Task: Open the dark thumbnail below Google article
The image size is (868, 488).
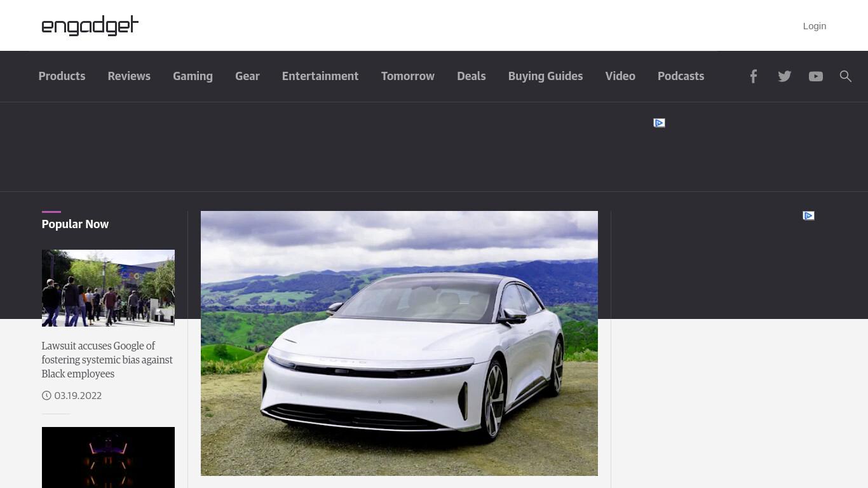Action: point(108,457)
